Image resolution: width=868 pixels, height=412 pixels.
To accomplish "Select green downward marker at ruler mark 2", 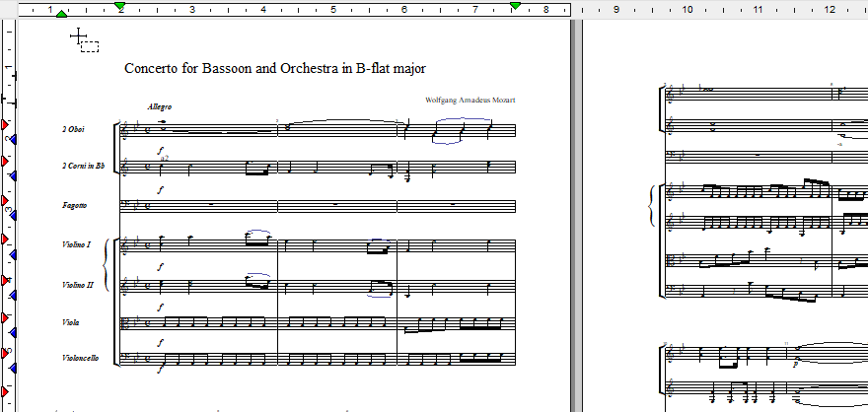I will (120, 7).
